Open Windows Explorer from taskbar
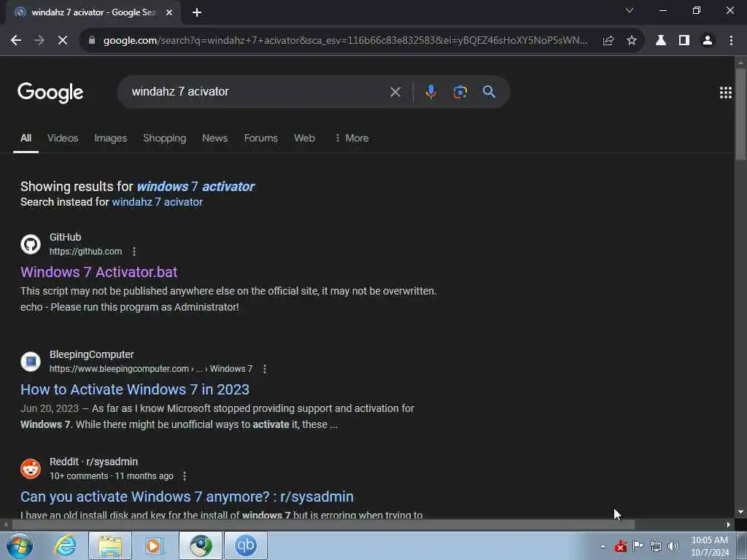This screenshot has height=560, width=747. coord(110,545)
